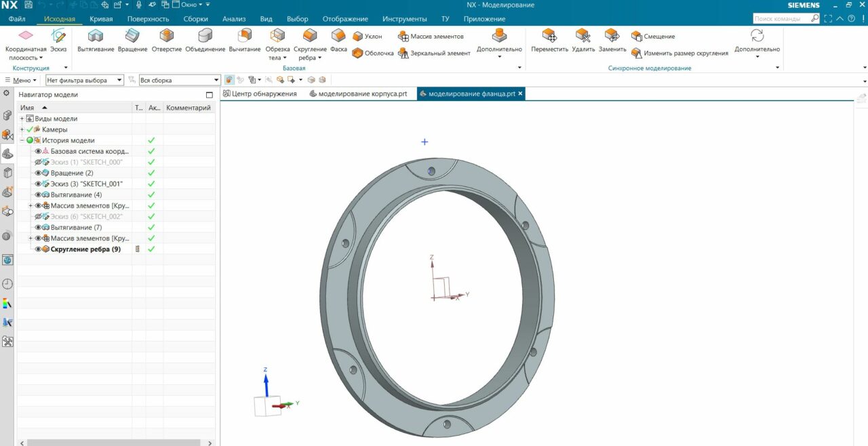Image resolution: width=868 pixels, height=446 pixels.
Task: Click the Поиск команды search field
Action: [785, 19]
